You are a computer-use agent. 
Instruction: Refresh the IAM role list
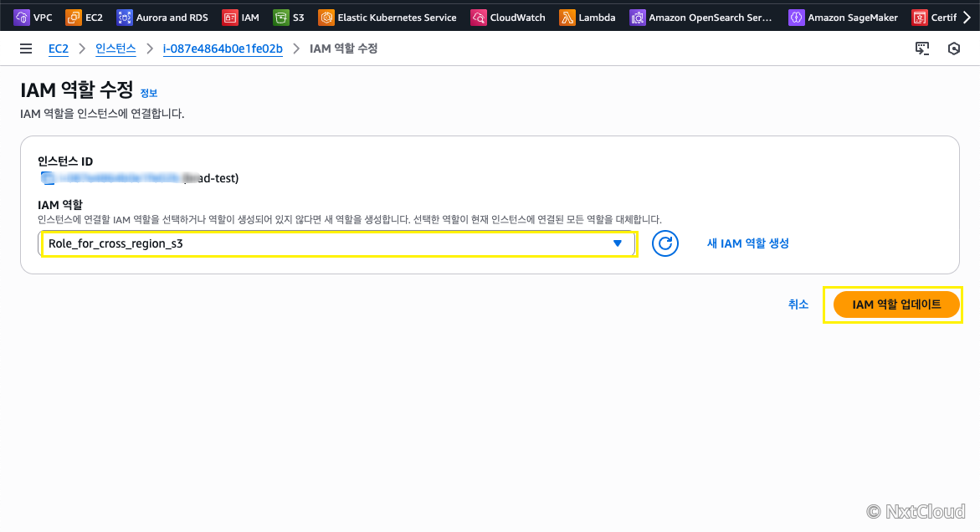[x=665, y=243]
